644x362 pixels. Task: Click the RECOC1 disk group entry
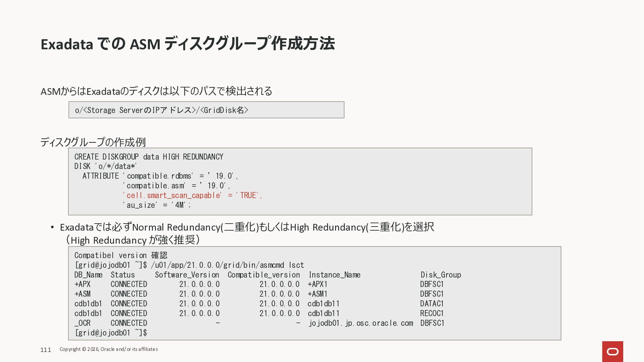[x=432, y=313]
